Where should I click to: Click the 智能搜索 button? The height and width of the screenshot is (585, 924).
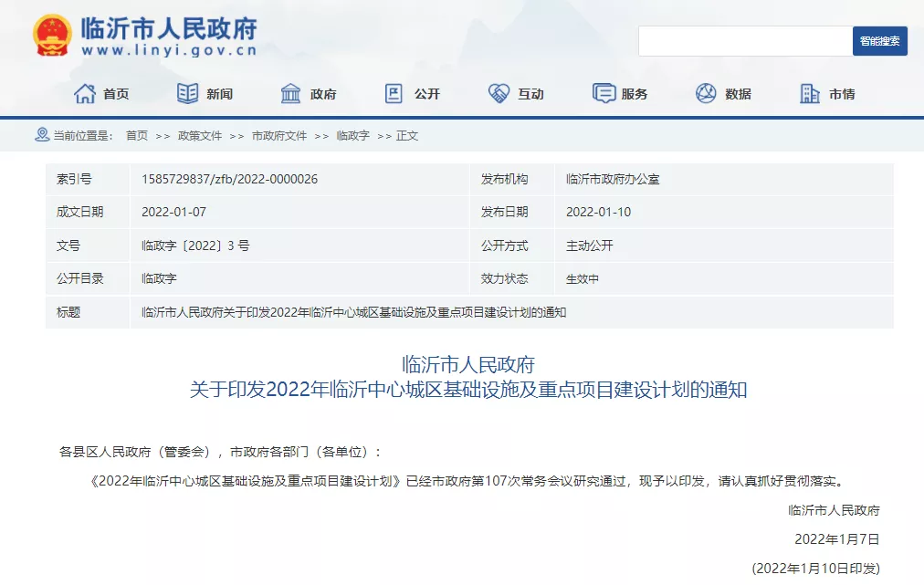pos(880,41)
